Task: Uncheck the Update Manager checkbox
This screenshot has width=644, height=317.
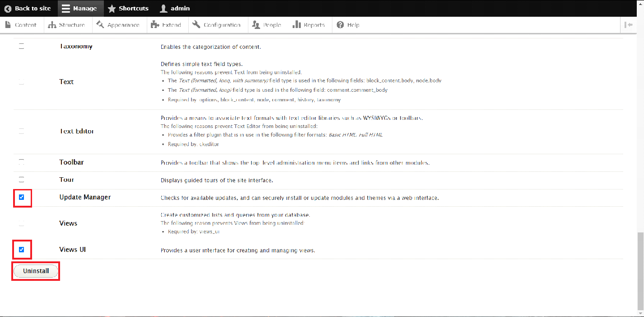Action: click(x=21, y=197)
